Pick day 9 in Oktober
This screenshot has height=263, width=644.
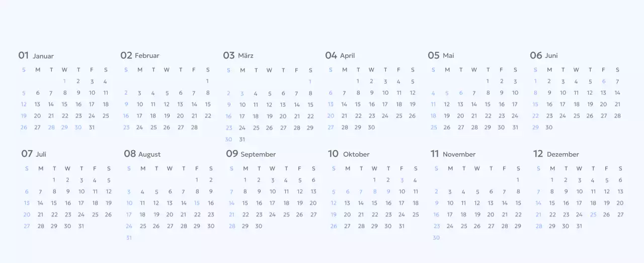tap(388, 191)
